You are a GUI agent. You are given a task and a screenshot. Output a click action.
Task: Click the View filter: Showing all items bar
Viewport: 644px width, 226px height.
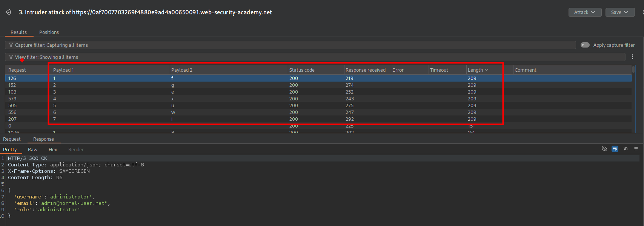pos(302,57)
